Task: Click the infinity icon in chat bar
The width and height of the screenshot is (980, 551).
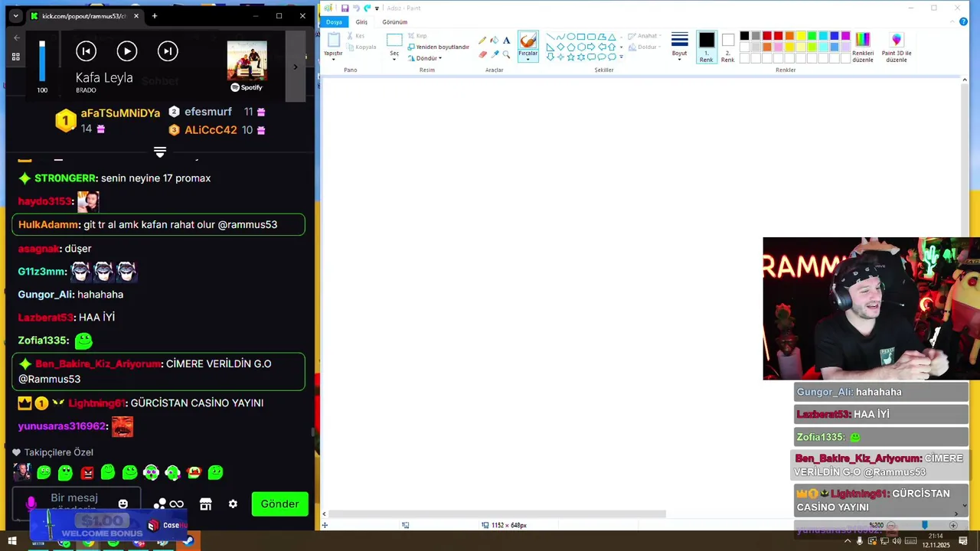Action: pos(177,504)
